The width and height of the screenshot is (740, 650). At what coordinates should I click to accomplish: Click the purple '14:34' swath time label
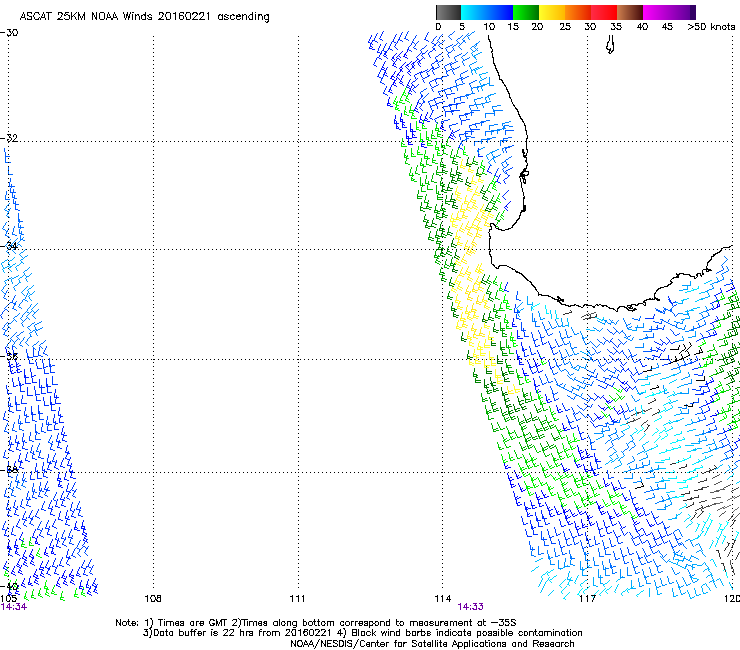[x=14, y=607]
